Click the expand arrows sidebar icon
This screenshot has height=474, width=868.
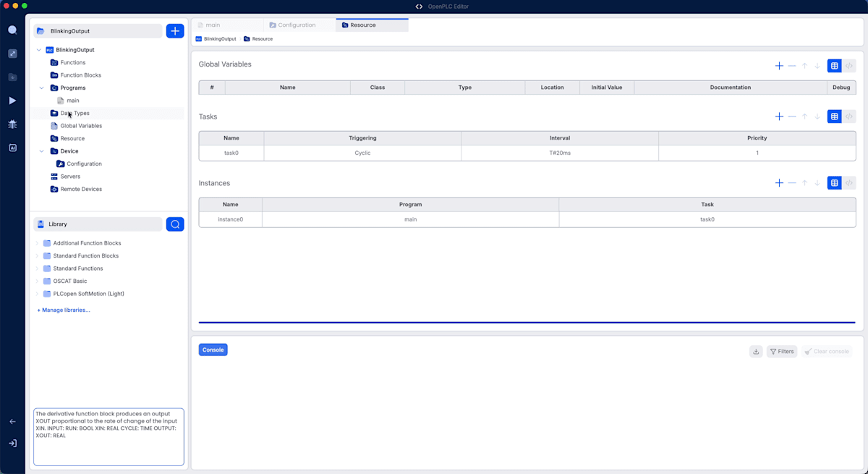[12, 54]
